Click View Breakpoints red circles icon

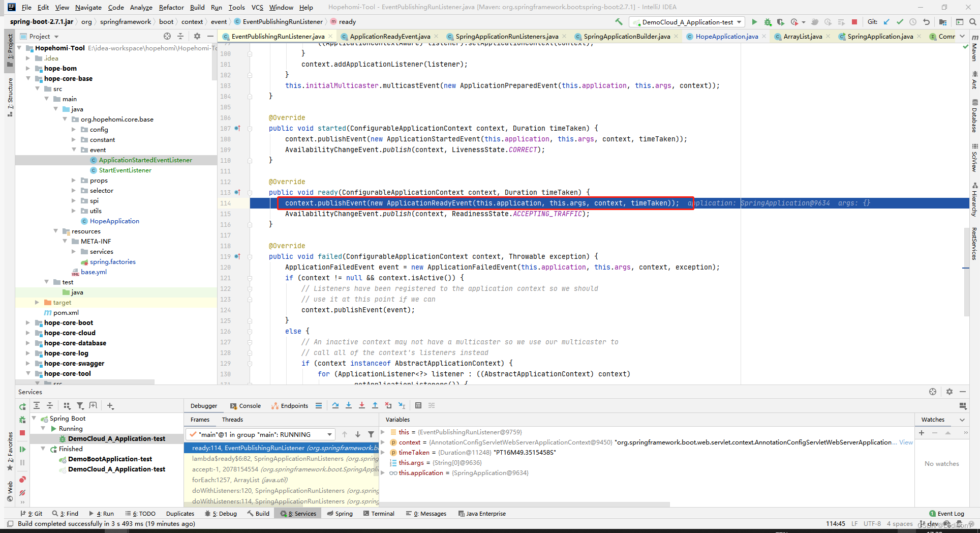pyautogui.click(x=22, y=480)
